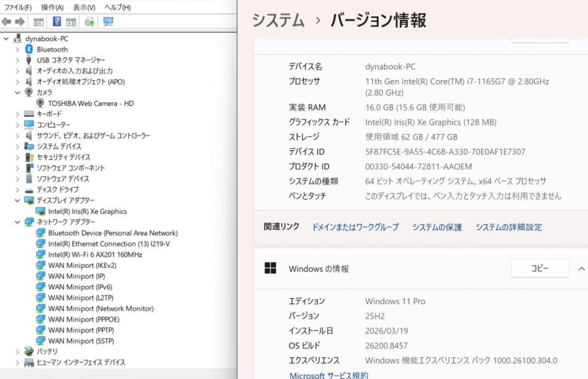
Task: Click the USB コネクタ マネージャー plug icon
Action: tap(29, 60)
